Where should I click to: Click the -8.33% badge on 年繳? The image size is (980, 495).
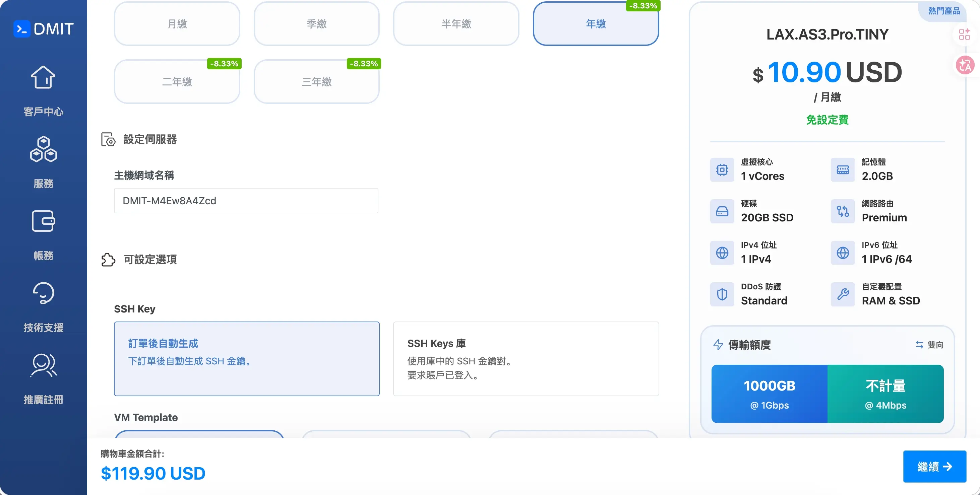[x=643, y=6]
